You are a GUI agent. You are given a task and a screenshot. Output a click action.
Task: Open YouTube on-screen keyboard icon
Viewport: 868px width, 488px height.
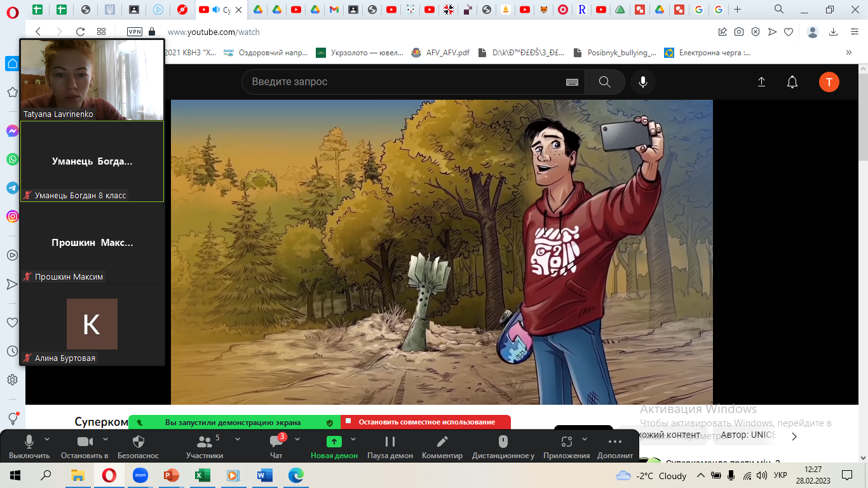pos(572,82)
